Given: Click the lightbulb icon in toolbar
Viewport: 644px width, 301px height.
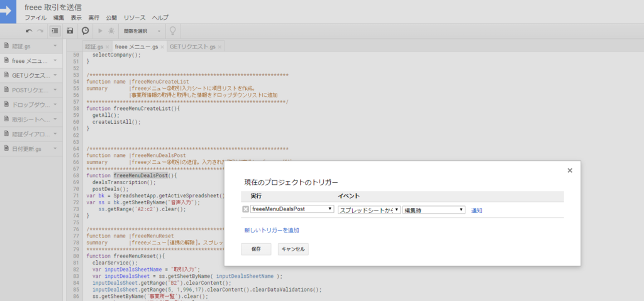Looking at the screenshot, I should [173, 31].
